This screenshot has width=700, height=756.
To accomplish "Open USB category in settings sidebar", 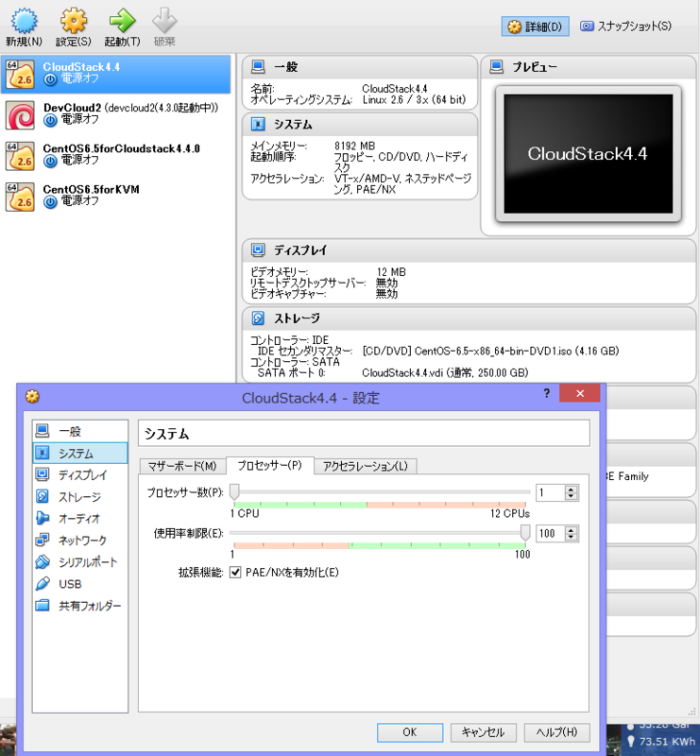I will click(80, 584).
